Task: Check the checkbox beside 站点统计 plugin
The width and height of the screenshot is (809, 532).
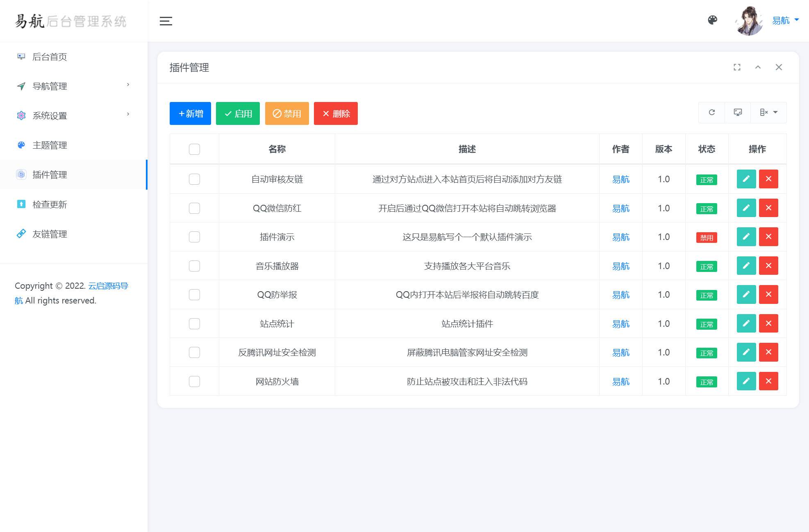Action: [x=194, y=324]
